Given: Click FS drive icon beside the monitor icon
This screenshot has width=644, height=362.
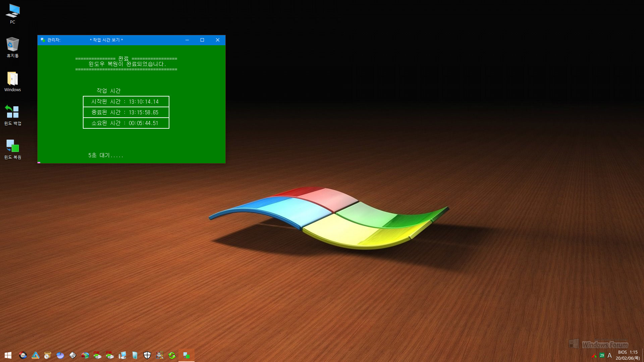Looking at the screenshot, I should click(x=110, y=355).
